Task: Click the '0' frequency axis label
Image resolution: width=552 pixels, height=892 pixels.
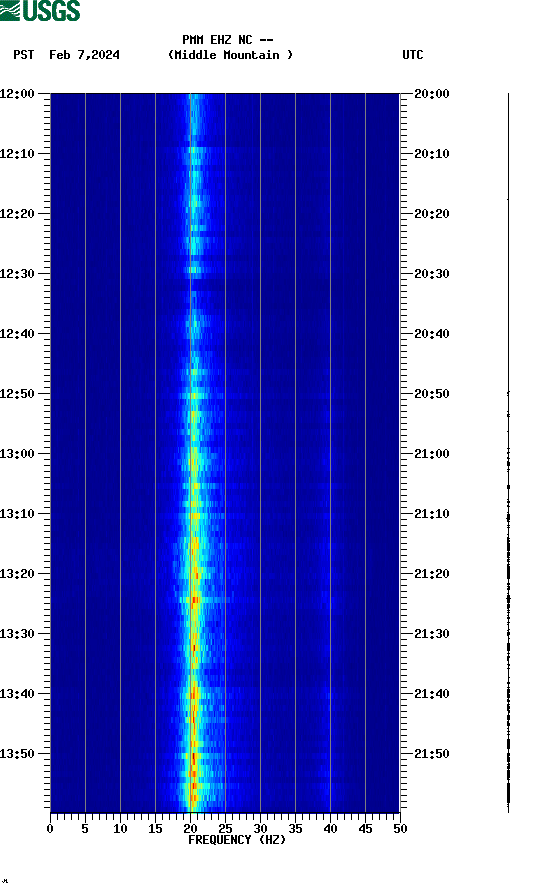Action: coord(50,829)
